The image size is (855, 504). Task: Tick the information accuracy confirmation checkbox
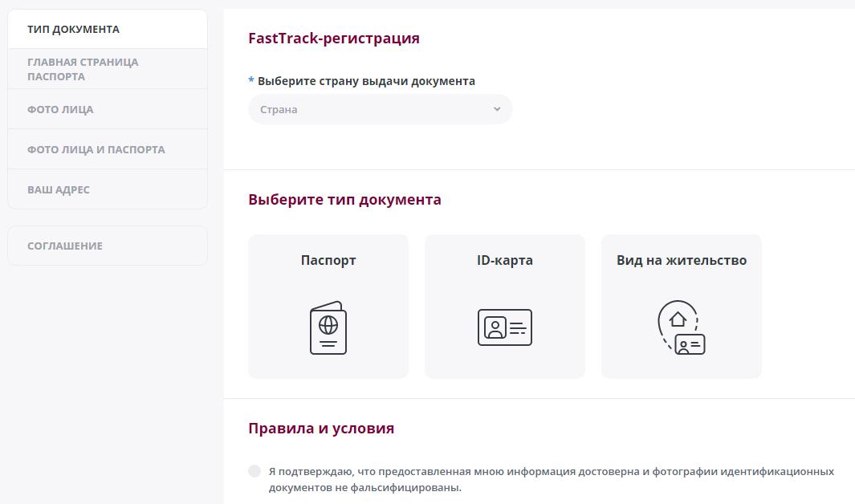[x=254, y=471]
